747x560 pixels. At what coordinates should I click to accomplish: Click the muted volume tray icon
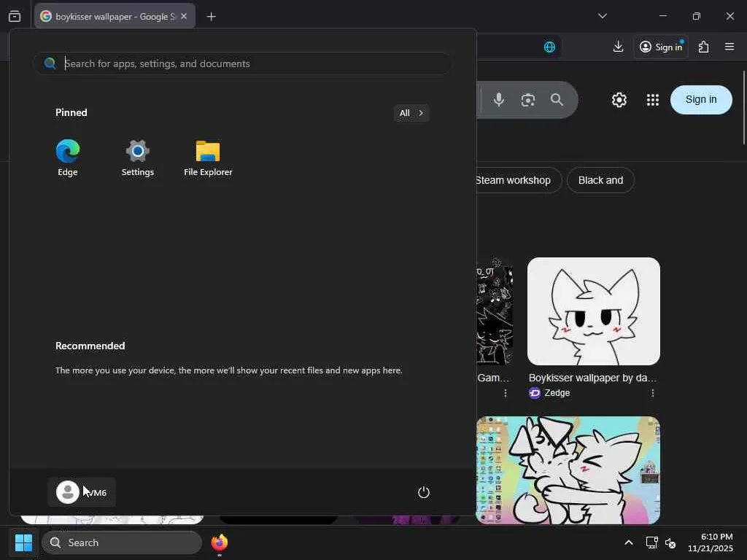670,542
